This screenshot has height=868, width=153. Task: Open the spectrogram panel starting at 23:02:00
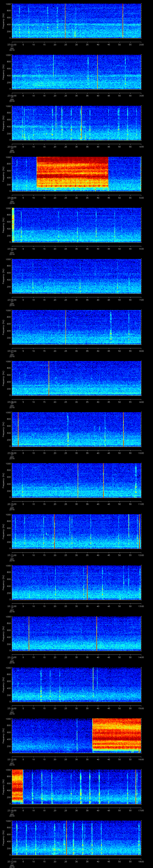tap(76, 72)
